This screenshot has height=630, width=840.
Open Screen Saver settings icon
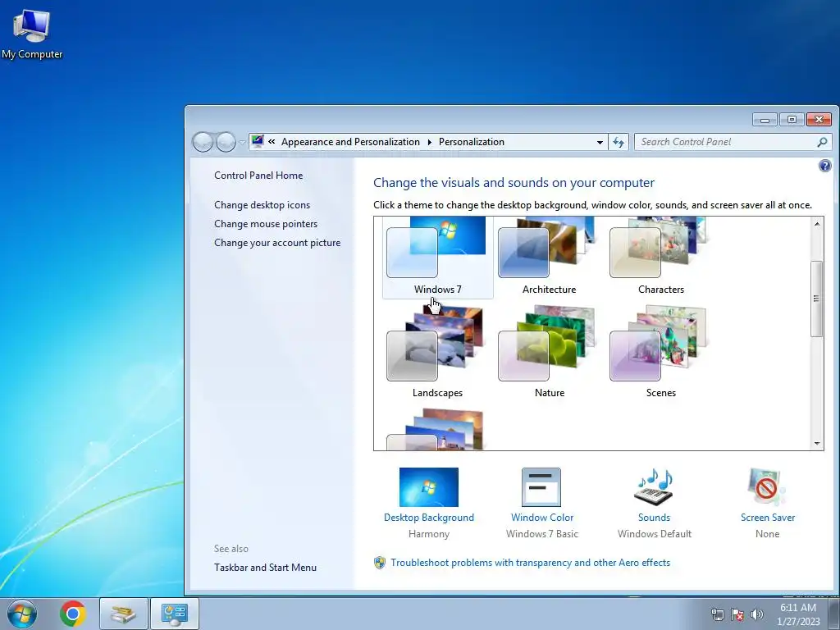click(x=767, y=487)
